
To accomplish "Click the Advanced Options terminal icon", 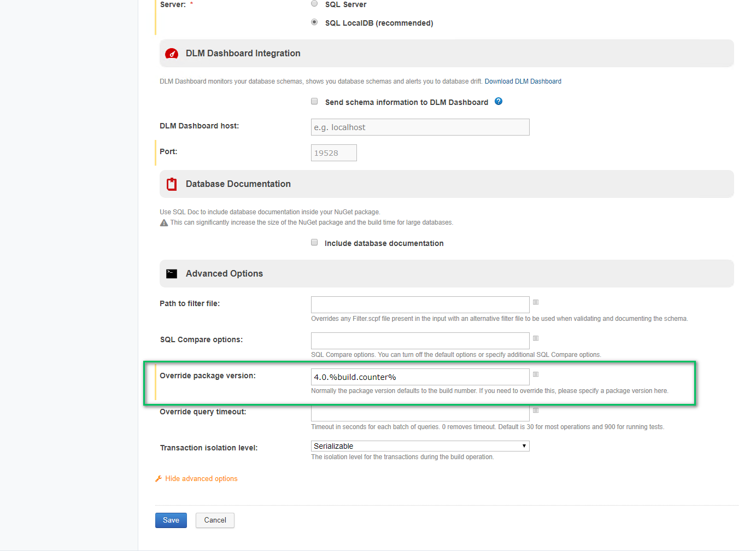I will (x=172, y=274).
